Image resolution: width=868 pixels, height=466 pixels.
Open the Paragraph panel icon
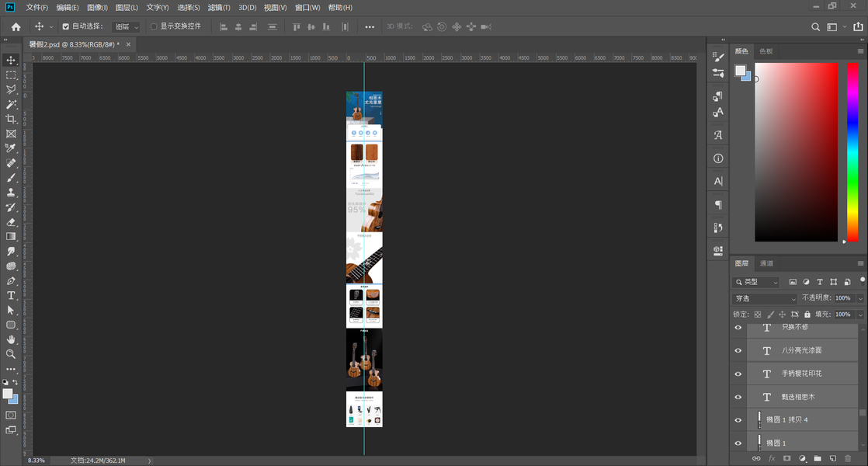(718, 205)
